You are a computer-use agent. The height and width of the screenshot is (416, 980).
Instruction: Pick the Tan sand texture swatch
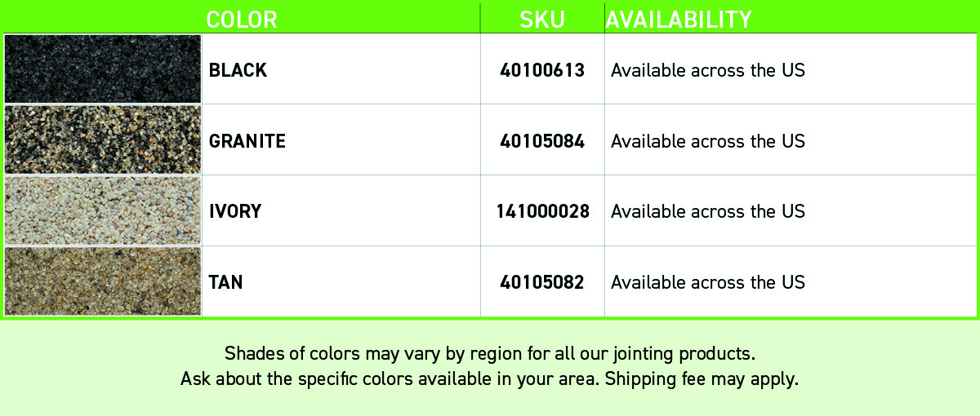pos(103,281)
